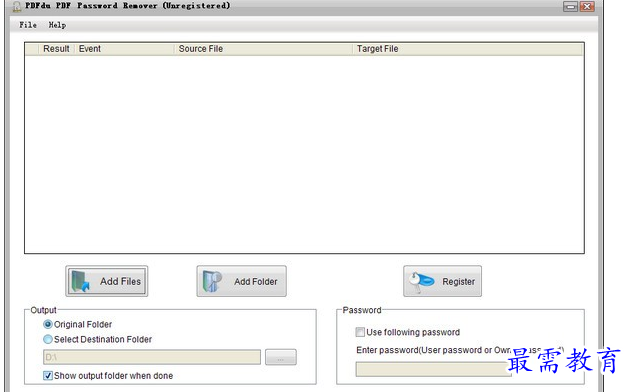Select the Original Folder radio button
629x392 pixels.
click(x=48, y=324)
